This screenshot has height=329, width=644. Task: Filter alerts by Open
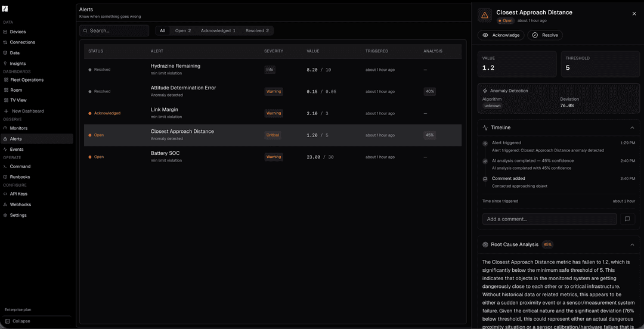(183, 31)
